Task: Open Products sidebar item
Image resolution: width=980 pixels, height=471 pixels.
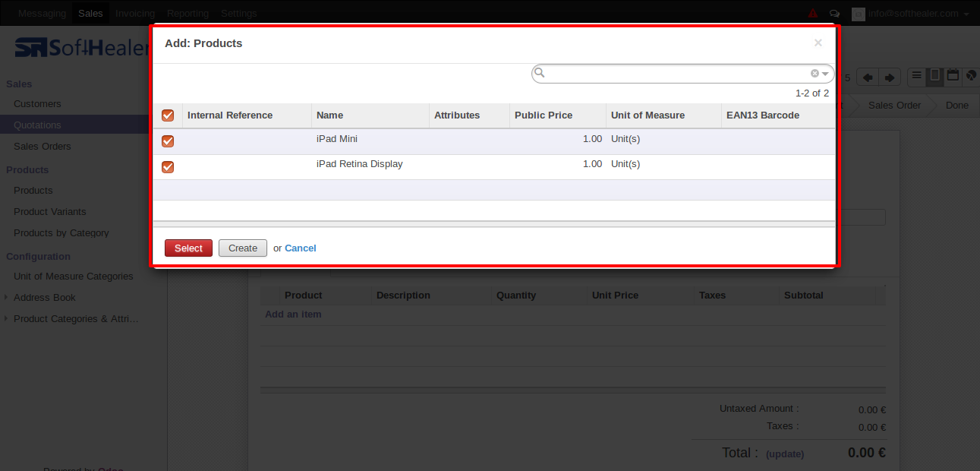Action: click(33, 191)
